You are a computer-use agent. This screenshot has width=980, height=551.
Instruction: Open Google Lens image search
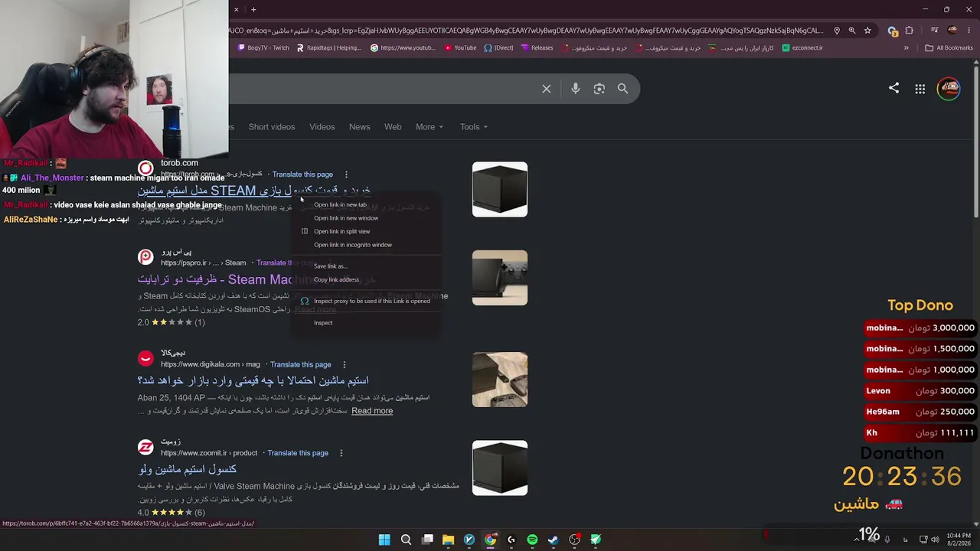(599, 89)
